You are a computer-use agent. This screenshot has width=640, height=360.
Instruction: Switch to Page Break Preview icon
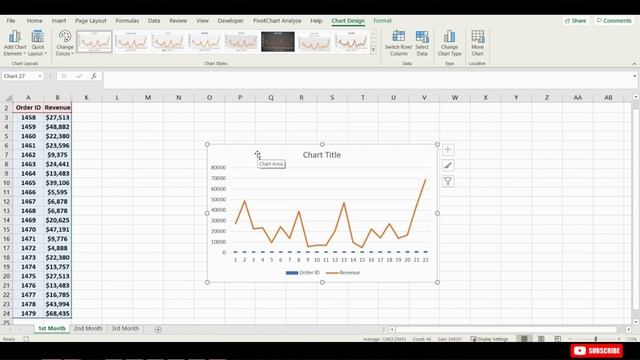(558, 339)
